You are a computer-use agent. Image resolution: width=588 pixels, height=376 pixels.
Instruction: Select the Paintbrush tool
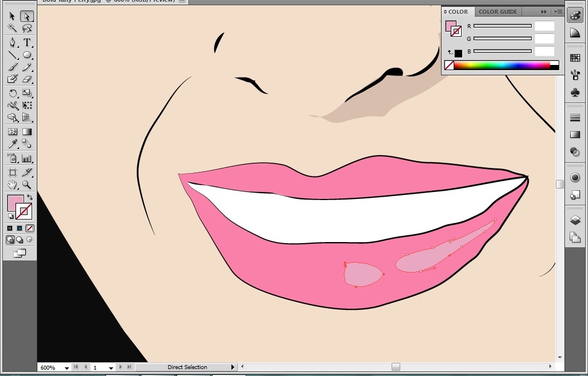coord(12,67)
